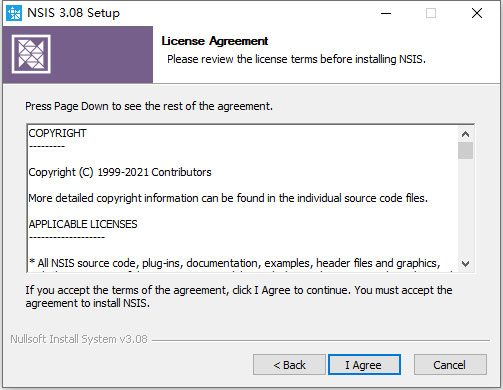Minimize the NSIS 3.08 Setup window
The image size is (503, 390).
(386, 13)
